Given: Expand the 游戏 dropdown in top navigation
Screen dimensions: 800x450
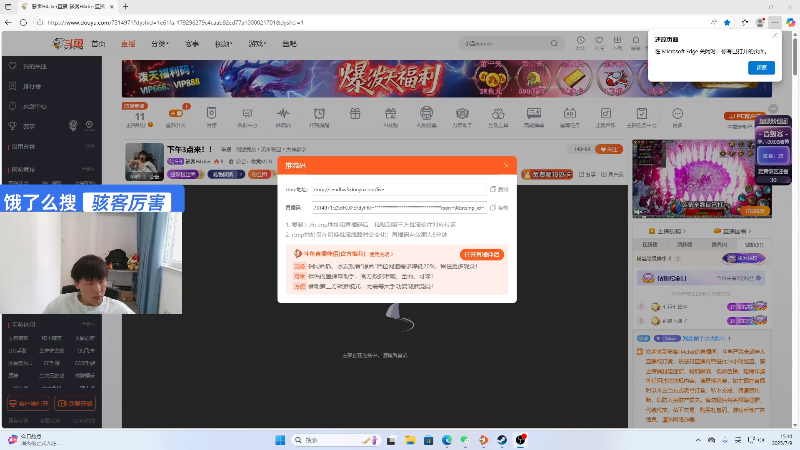Looking at the screenshot, I should click(257, 44).
